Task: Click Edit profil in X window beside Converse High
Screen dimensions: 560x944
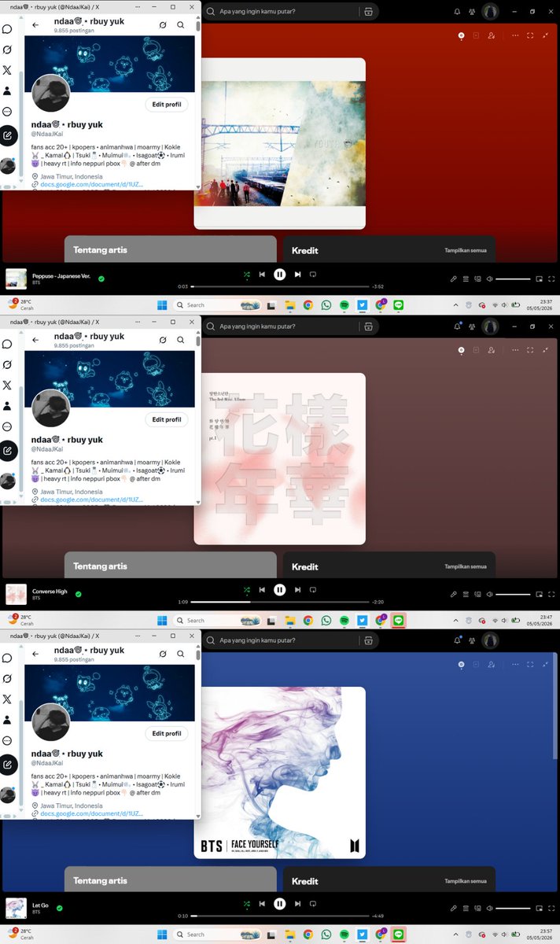Action: 167,420
